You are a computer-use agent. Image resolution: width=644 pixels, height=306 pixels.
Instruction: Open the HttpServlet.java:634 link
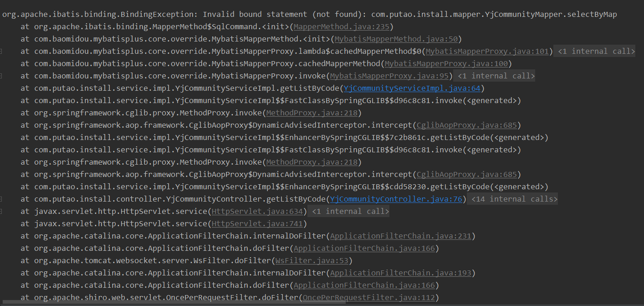(257, 211)
